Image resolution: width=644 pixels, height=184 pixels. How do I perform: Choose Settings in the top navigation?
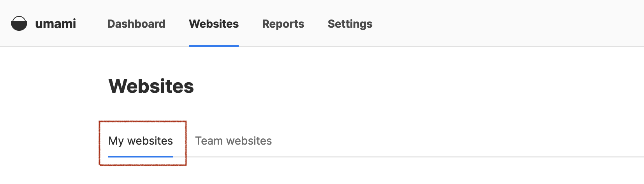(x=350, y=24)
